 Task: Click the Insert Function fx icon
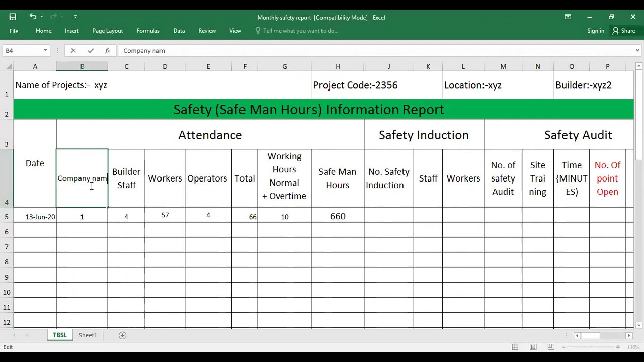(x=107, y=50)
